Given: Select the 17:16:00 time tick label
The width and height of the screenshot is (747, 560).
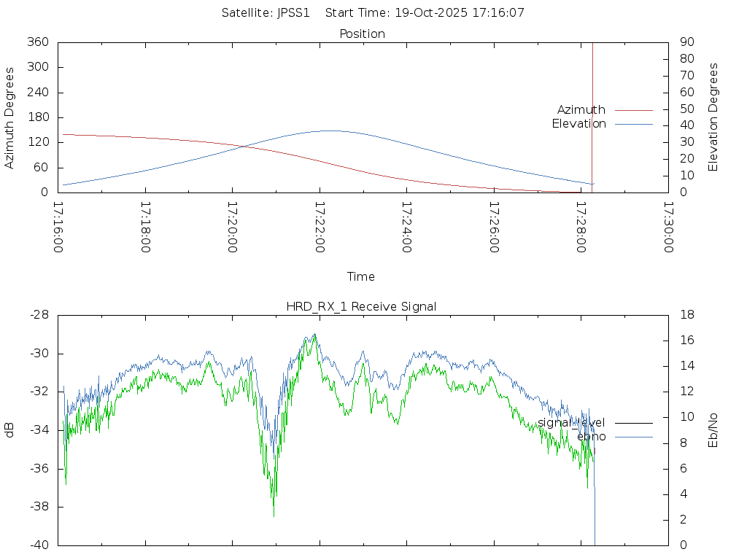Looking at the screenshot, I should (58, 227).
